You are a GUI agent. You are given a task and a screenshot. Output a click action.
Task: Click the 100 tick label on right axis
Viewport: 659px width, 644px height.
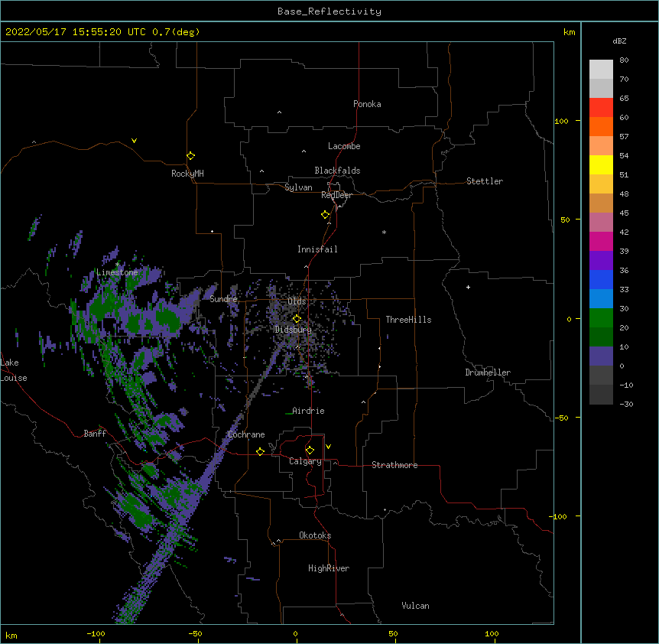(x=561, y=121)
